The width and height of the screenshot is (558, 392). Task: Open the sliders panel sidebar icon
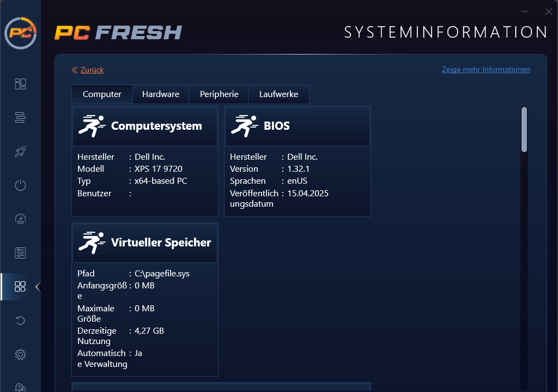coord(20,253)
